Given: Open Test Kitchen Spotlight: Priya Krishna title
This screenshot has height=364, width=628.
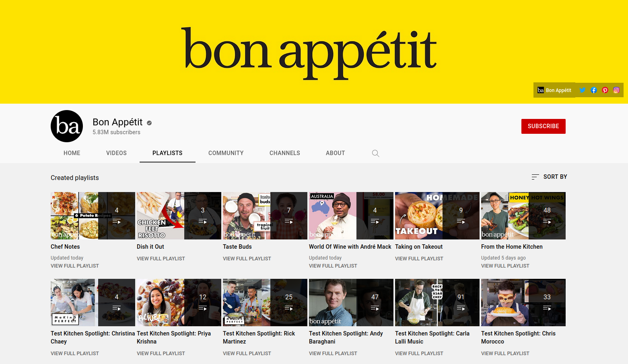Looking at the screenshot, I should click(x=174, y=337).
